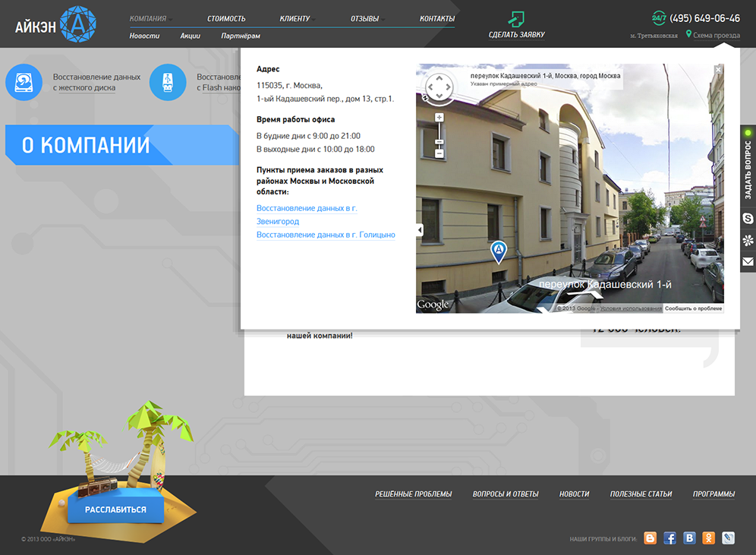The width and height of the screenshot is (756, 555).
Task: Go to the Стоимость menu item
Action: 226,18
